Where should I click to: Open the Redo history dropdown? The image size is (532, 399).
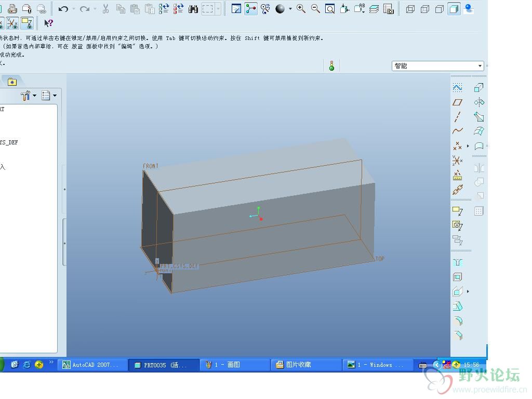click(x=95, y=9)
